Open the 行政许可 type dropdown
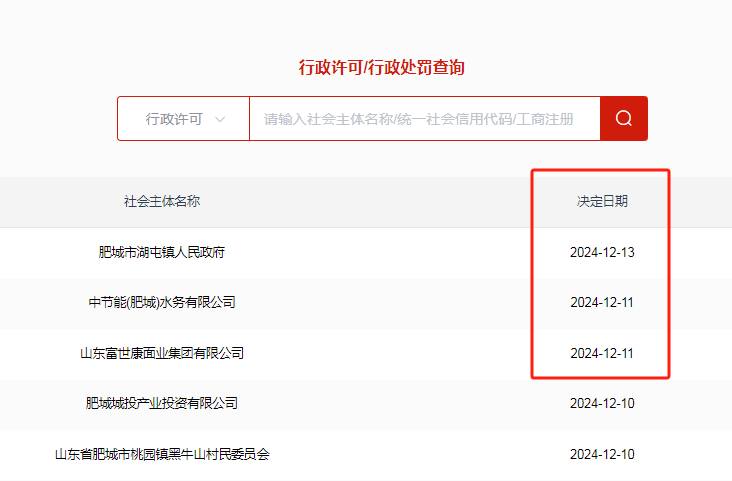This screenshot has height=481, width=732. [183, 119]
